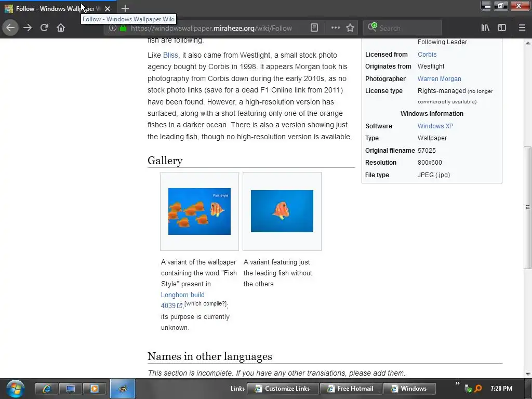Click Show Desktop icon in taskbar
532x399 pixels.
pos(71,389)
